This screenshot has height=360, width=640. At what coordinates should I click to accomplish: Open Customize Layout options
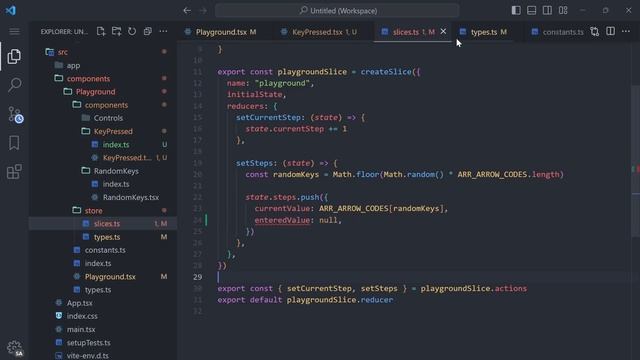[563, 11]
